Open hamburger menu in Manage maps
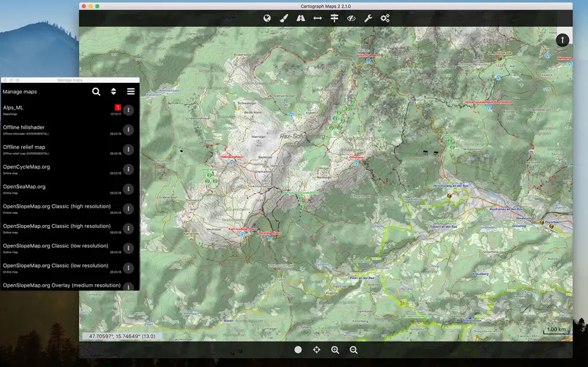 [x=131, y=91]
